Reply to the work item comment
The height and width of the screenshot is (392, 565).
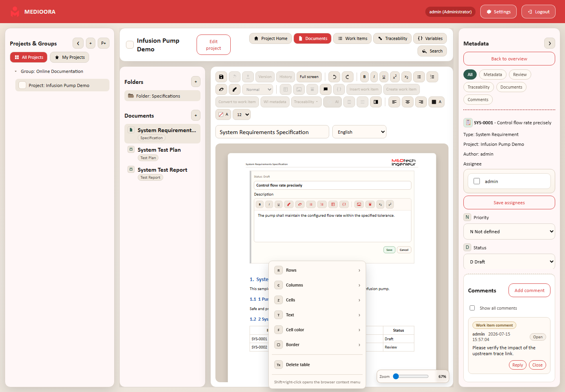pyautogui.click(x=518, y=365)
